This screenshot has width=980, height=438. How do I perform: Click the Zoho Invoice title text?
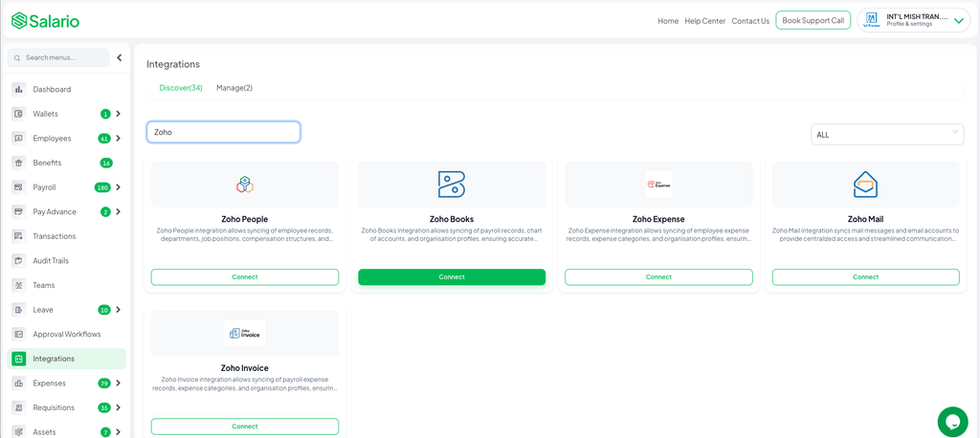[x=244, y=368]
